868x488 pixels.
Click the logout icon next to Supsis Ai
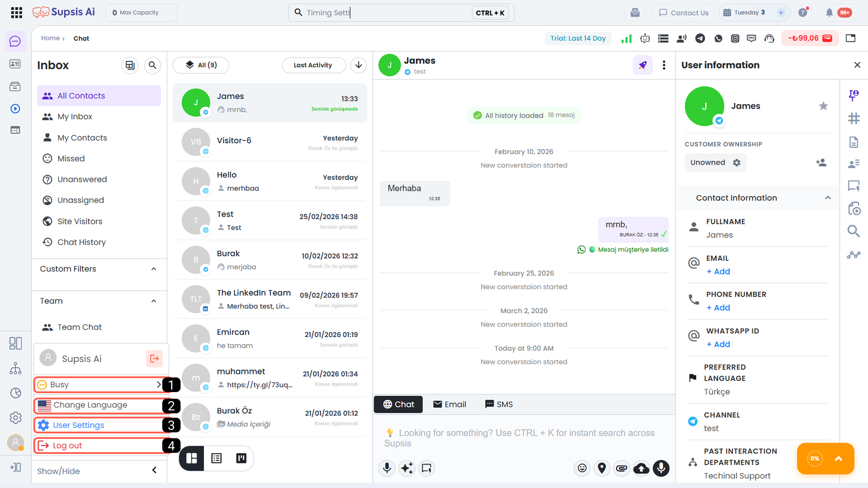click(x=154, y=358)
